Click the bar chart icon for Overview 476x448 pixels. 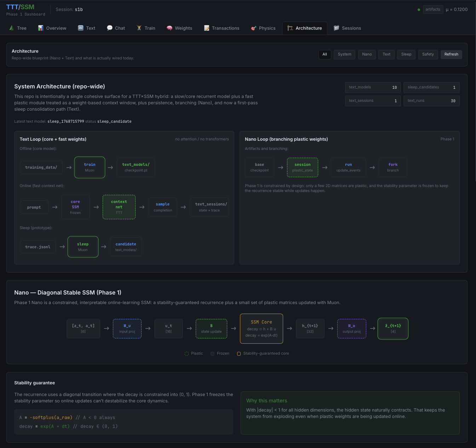[x=41, y=28]
